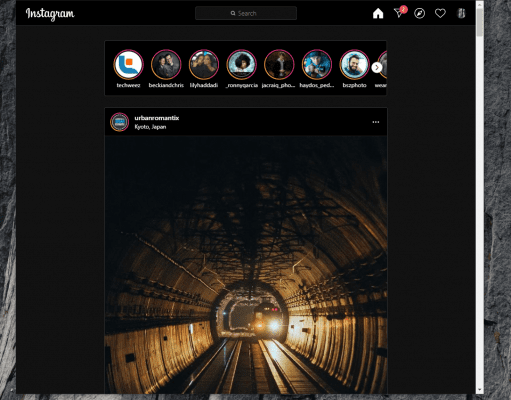Open the Explore compass icon
Screen dimensions: 511x400
pyautogui.click(x=419, y=13)
